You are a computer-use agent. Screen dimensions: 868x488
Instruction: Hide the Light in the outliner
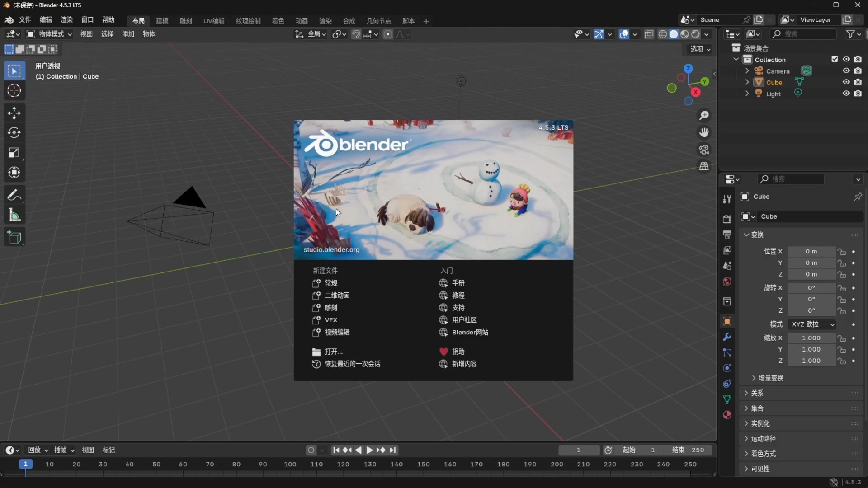846,94
